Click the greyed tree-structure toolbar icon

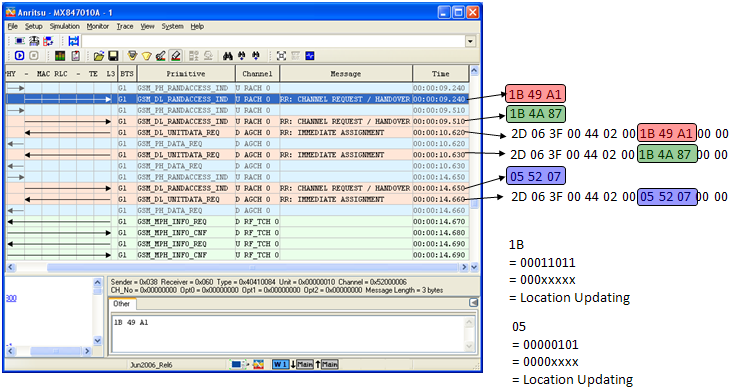(208, 56)
